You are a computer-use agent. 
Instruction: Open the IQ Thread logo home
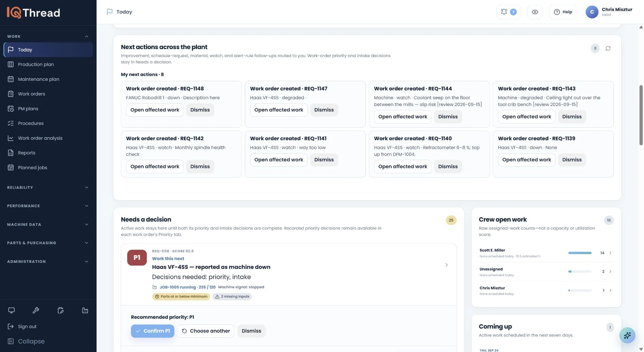click(x=33, y=13)
